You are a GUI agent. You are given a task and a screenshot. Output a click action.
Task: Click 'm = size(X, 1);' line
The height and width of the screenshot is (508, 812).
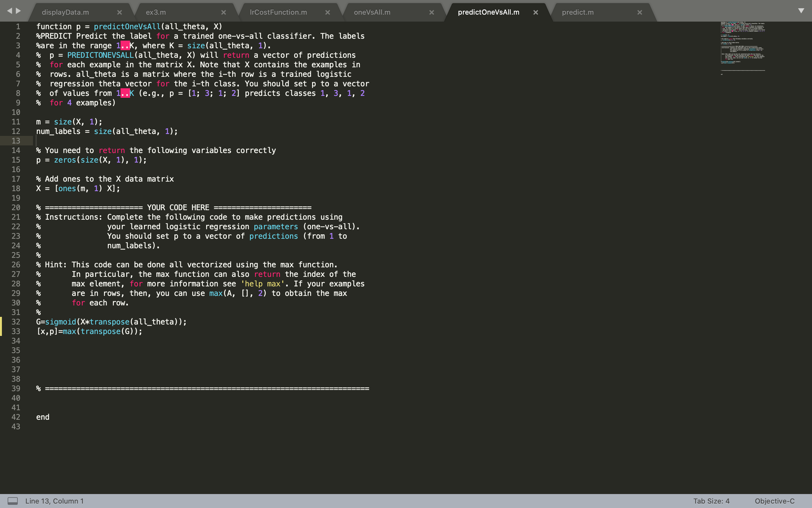[x=69, y=122]
